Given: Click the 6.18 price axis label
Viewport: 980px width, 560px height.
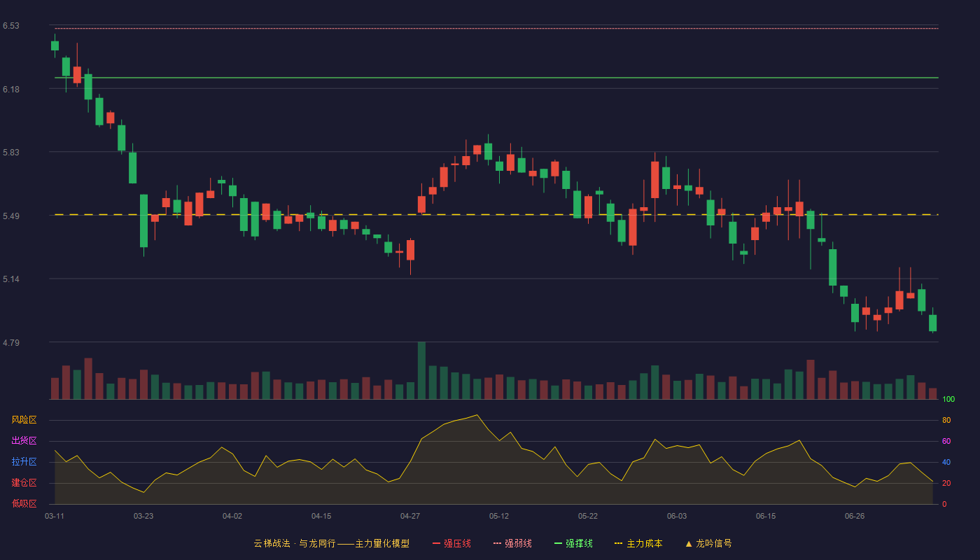Looking at the screenshot, I should point(11,90).
